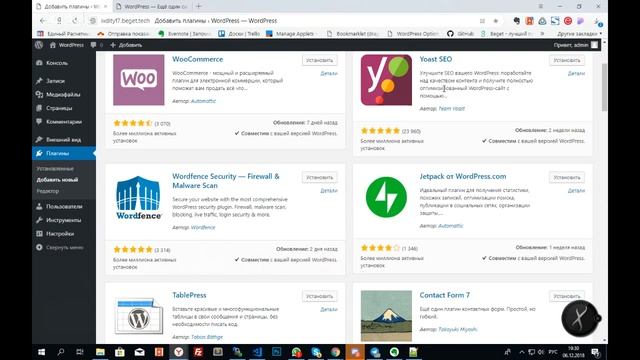
Task: Click the green Jetpack logo thumbnail
Action: click(x=386, y=198)
